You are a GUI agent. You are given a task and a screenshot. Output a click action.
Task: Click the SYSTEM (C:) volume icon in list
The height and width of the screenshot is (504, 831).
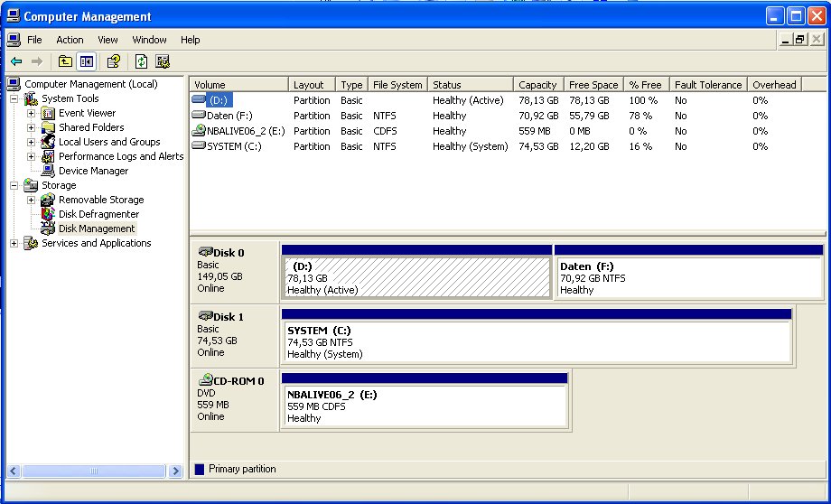tap(199, 145)
